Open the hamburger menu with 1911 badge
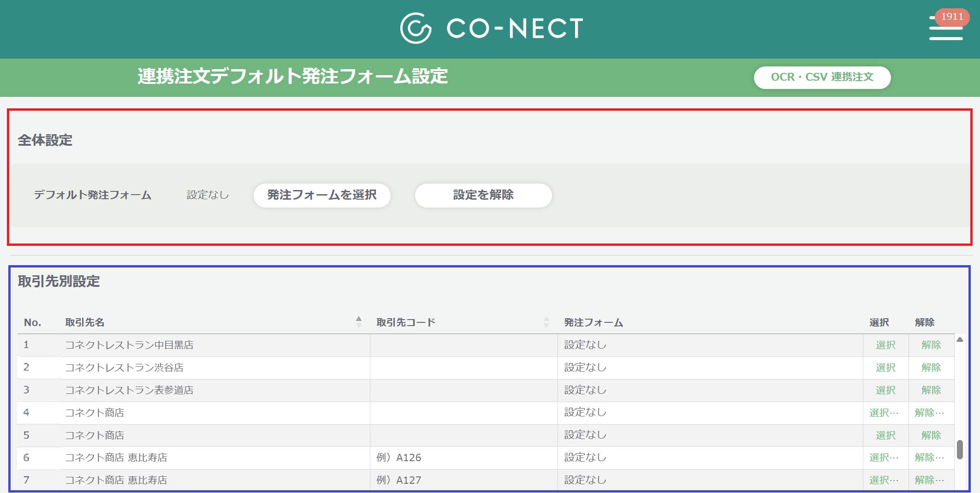980x493 pixels. click(945, 29)
